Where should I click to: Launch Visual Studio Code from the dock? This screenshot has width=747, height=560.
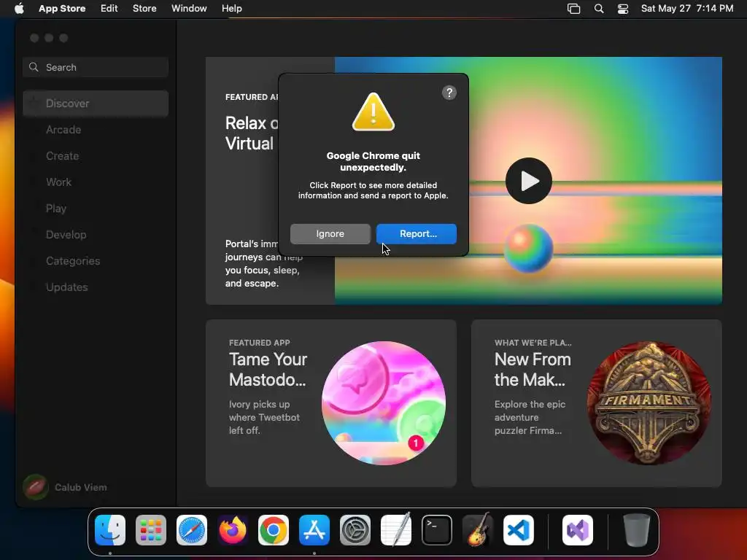coord(519,530)
